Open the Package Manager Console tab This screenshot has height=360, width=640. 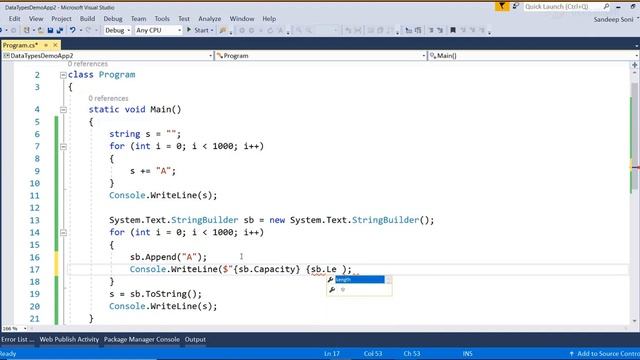[x=142, y=340]
